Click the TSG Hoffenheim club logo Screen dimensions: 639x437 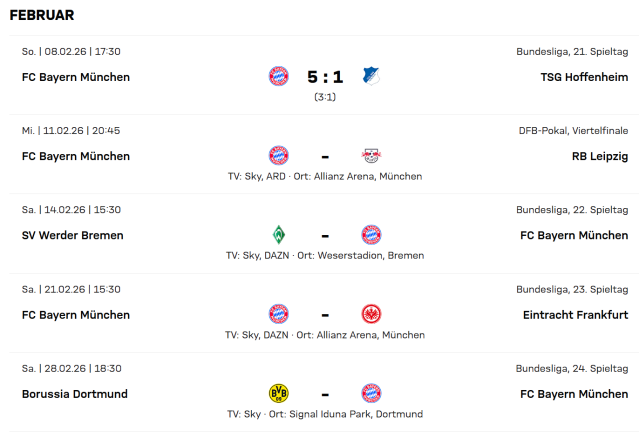click(372, 76)
